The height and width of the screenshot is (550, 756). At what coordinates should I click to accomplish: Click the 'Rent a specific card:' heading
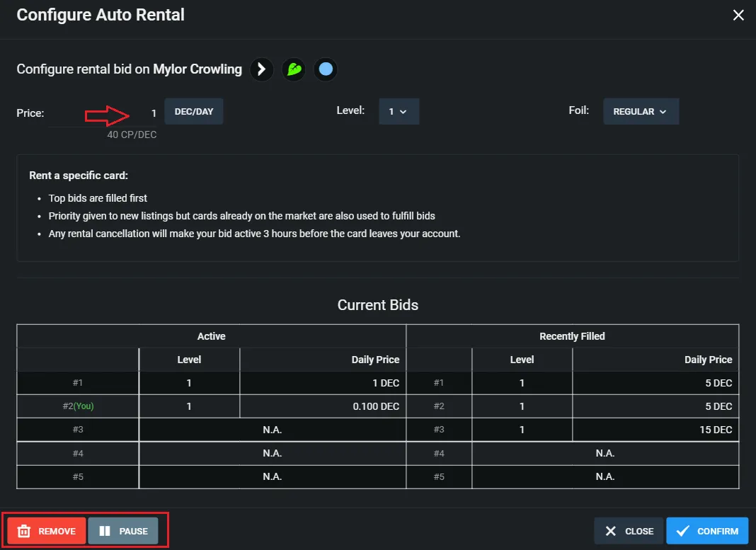pyautogui.click(x=79, y=176)
